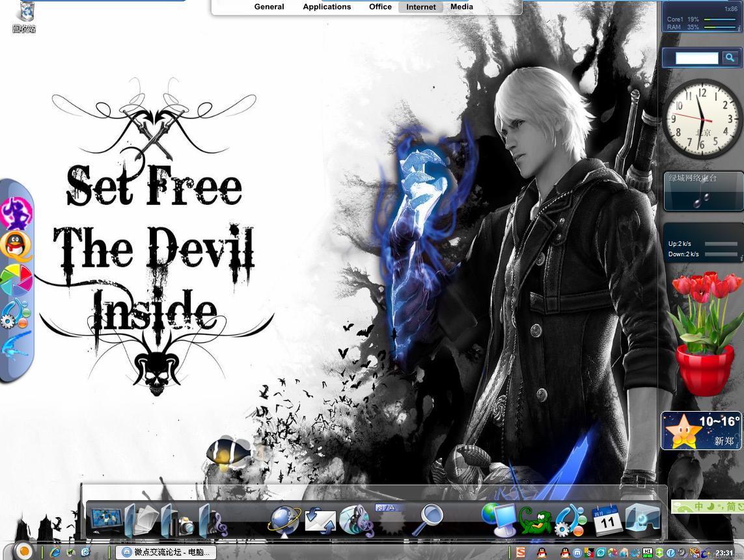
Task: Open the blue gear icon in bottom dock
Action: click(x=571, y=520)
